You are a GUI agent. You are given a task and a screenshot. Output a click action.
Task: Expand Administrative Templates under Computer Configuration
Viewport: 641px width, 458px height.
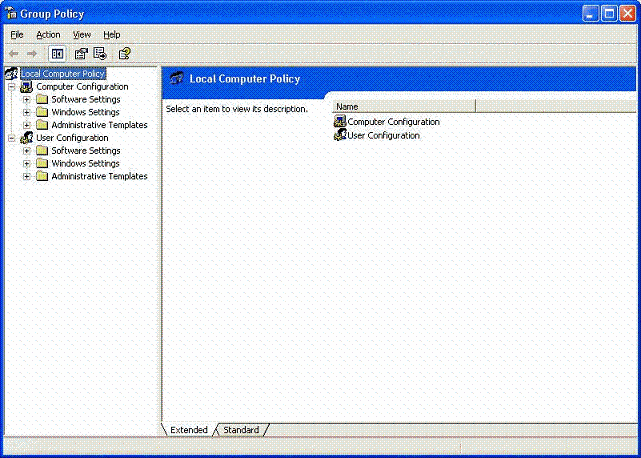pyautogui.click(x=27, y=125)
